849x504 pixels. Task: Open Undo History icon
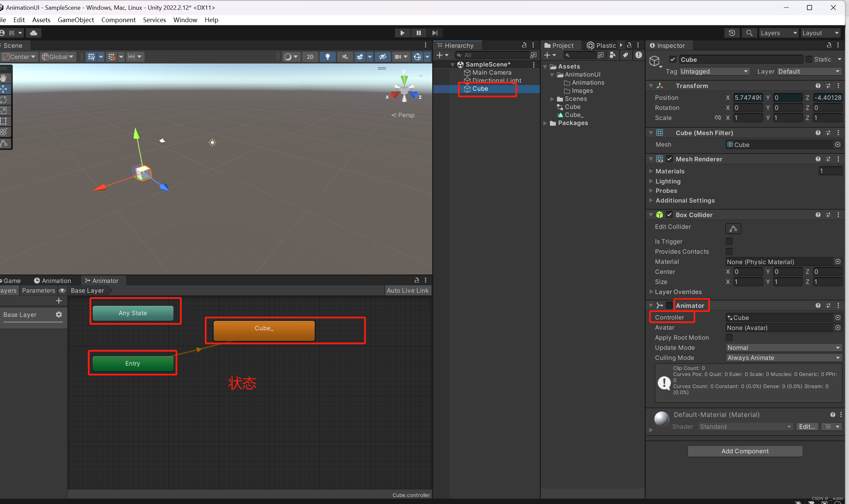click(x=732, y=33)
